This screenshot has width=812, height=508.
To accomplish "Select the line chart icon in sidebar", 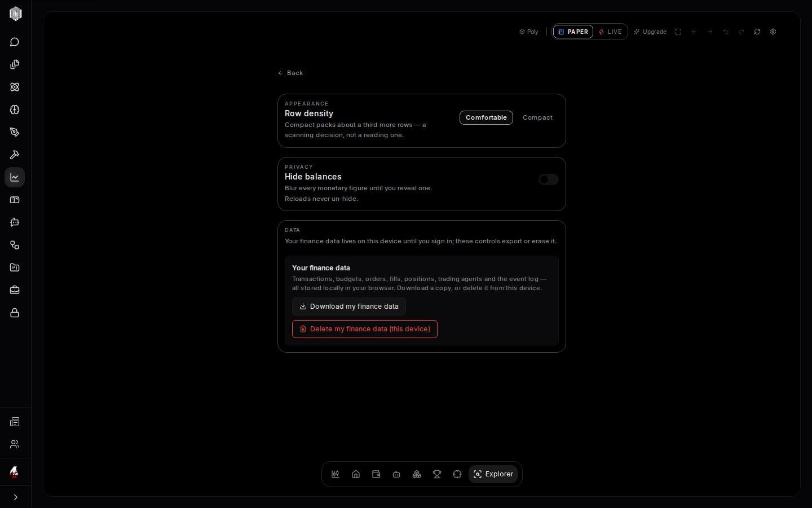I will pos(15,177).
